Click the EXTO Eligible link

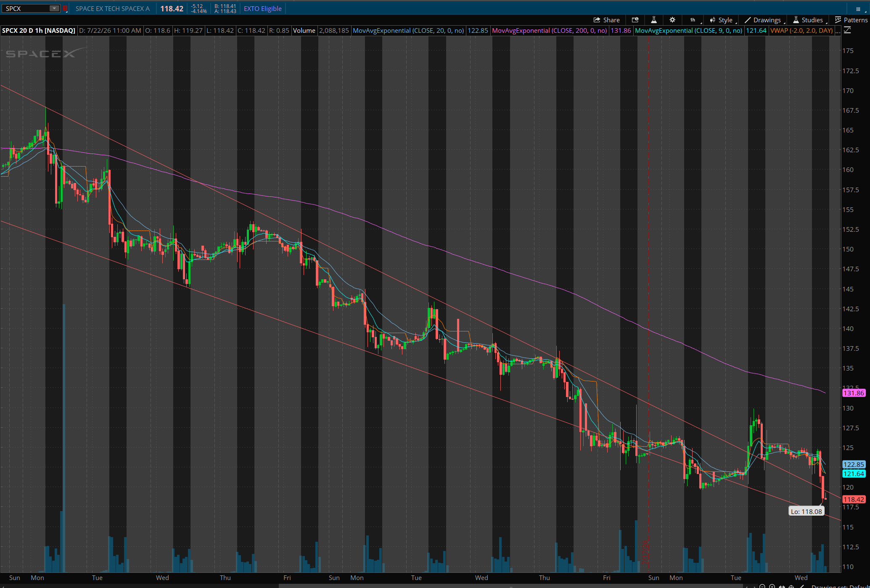point(262,8)
